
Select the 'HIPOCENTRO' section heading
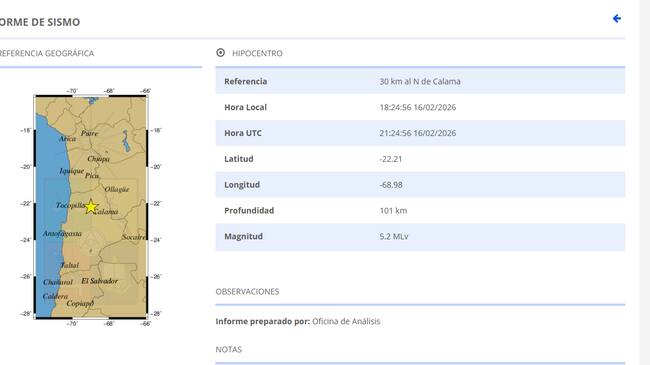[257, 54]
